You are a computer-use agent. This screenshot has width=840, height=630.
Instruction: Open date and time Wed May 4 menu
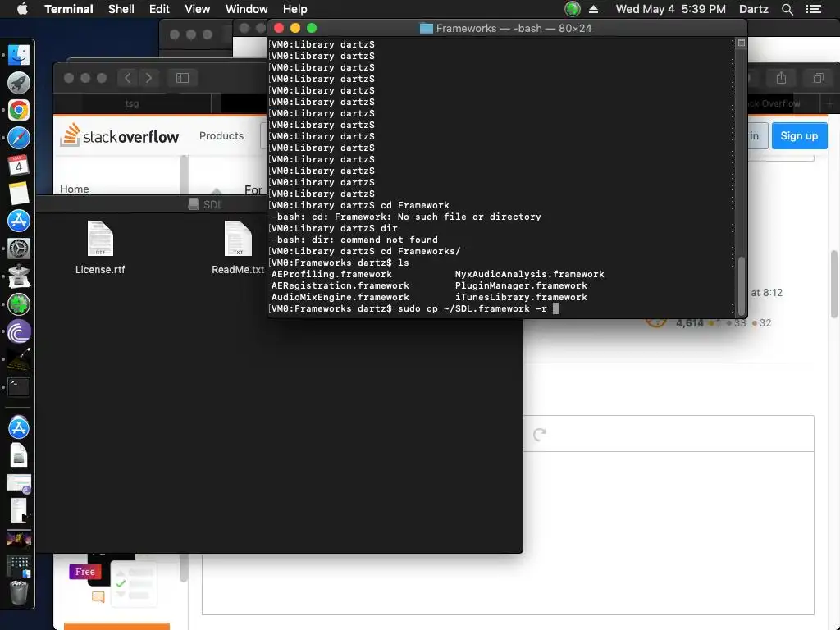coord(671,9)
